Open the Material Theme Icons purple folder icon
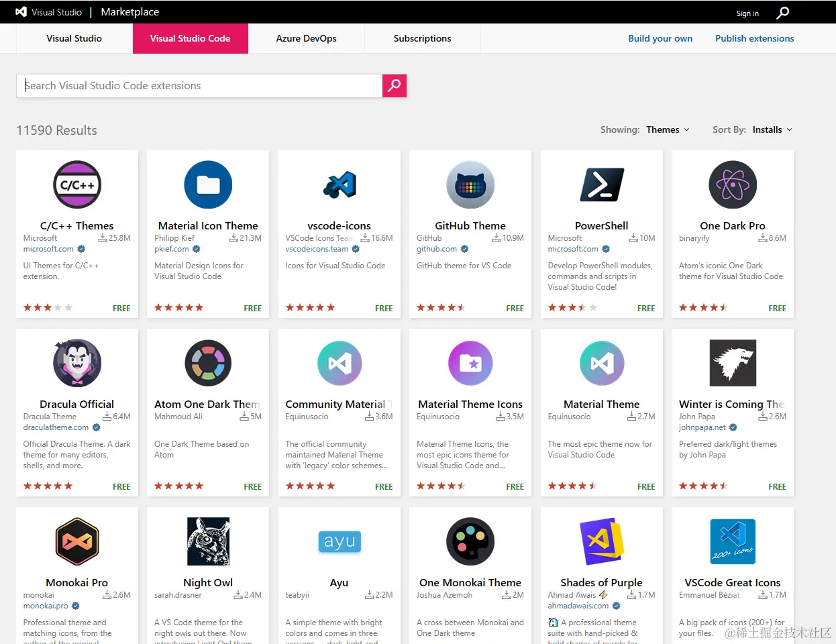 coord(470,363)
